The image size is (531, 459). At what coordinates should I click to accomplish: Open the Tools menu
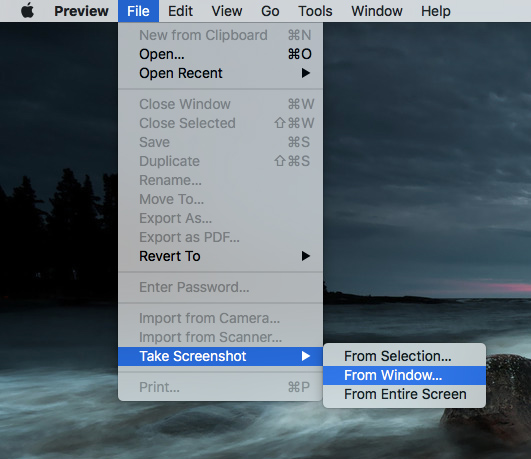[x=315, y=11]
